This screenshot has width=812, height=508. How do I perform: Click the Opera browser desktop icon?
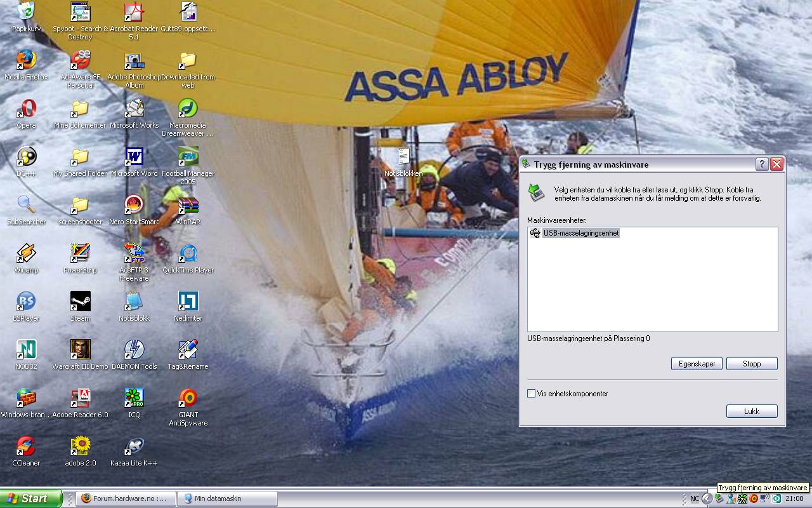coord(26,109)
